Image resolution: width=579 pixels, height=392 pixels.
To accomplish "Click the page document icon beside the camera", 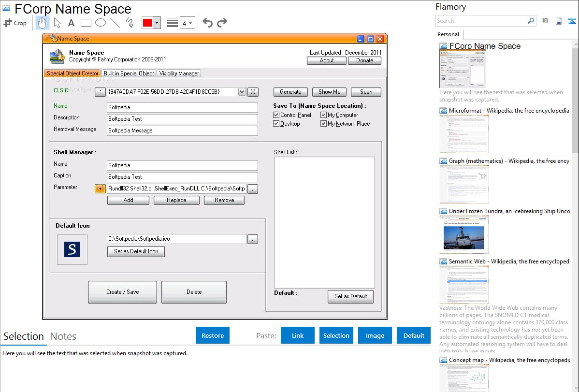I will coord(559,21).
